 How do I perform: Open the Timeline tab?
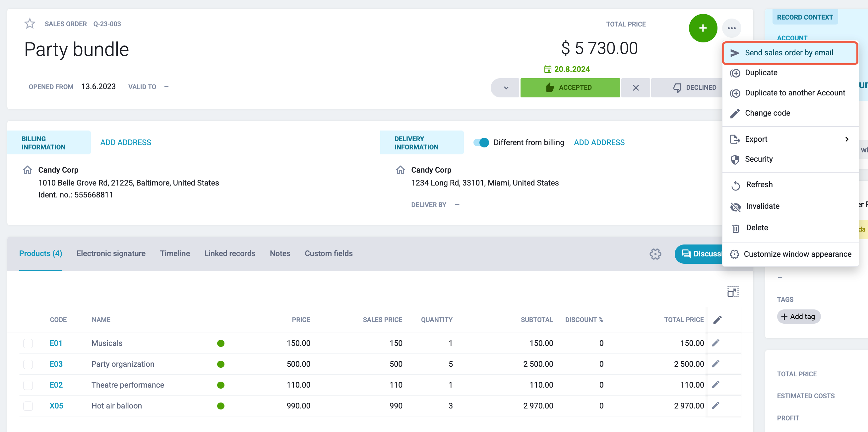pyautogui.click(x=175, y=253)
